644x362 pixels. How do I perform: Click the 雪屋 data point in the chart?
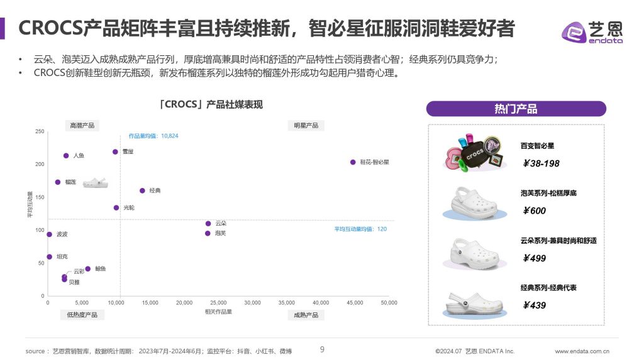(114, 152)
